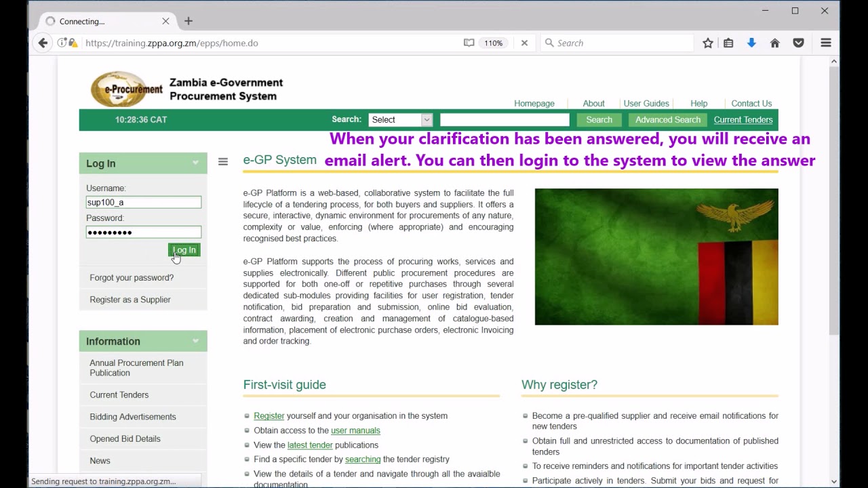The height and width of the screenshot is (488, 868).
Task: Open downloads arrow icon
Action: pos(751,43)
